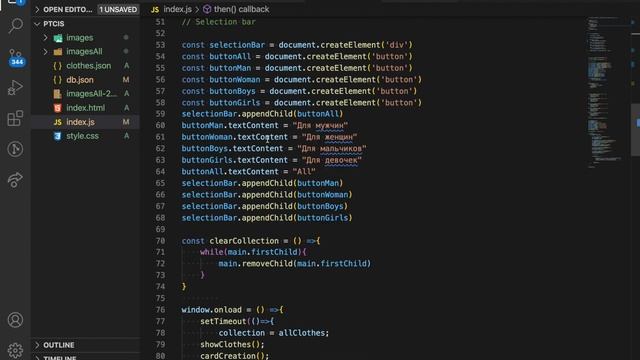The width and height of the screenshot is (640, 360).
Task: Click the imagesAll-2 archive icon
Action: (58, 94)
